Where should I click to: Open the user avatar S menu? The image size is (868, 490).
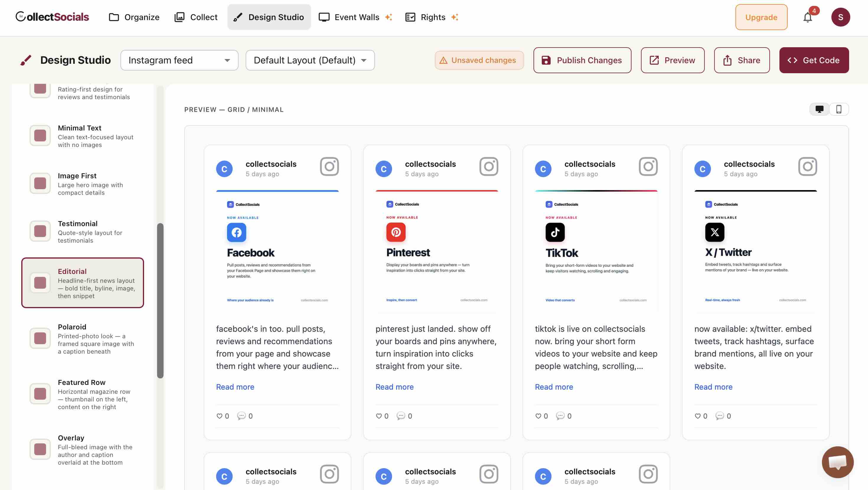pyautogui.click(x=840, y=17)
